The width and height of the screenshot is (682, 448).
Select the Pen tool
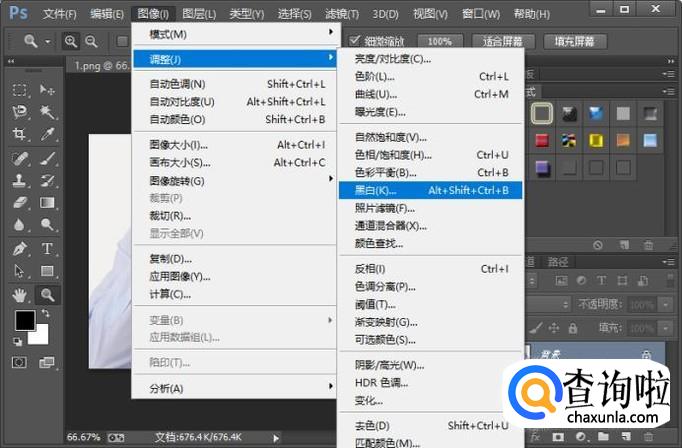point(19,249)
